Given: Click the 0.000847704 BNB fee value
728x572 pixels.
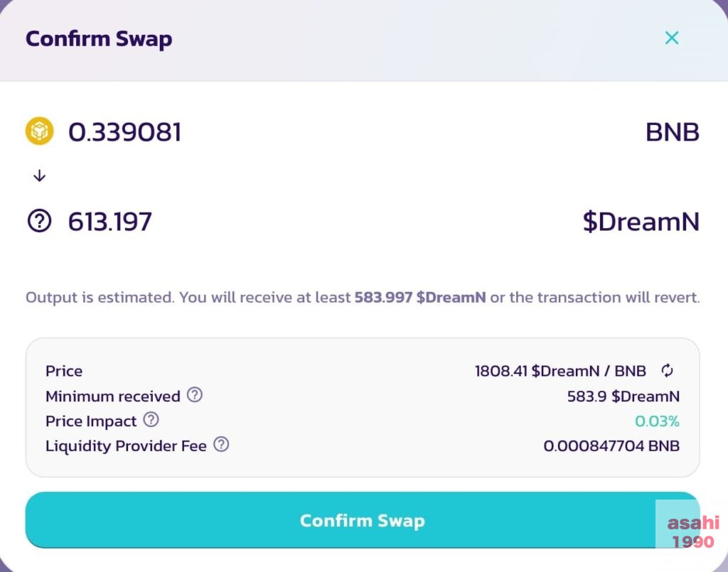Looking at the screenshot, I should coord(611,446).
